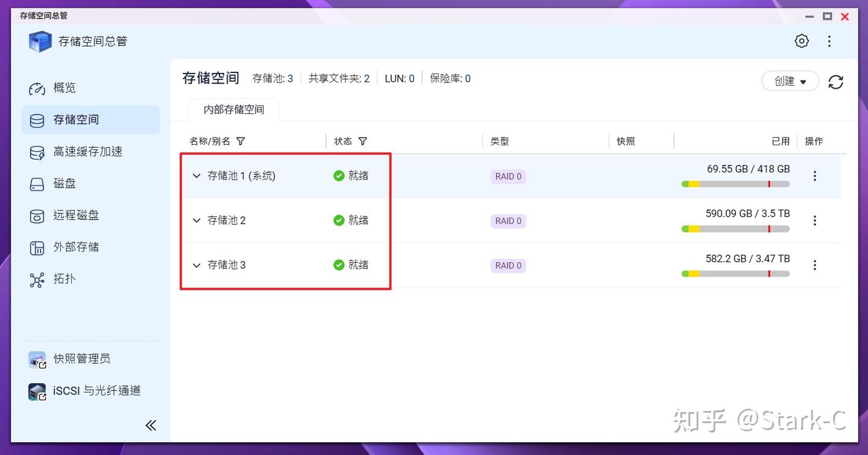Refresh the storage list with the reload icon
This screenshot has width=868, height=455.
[x=836, y=82]
